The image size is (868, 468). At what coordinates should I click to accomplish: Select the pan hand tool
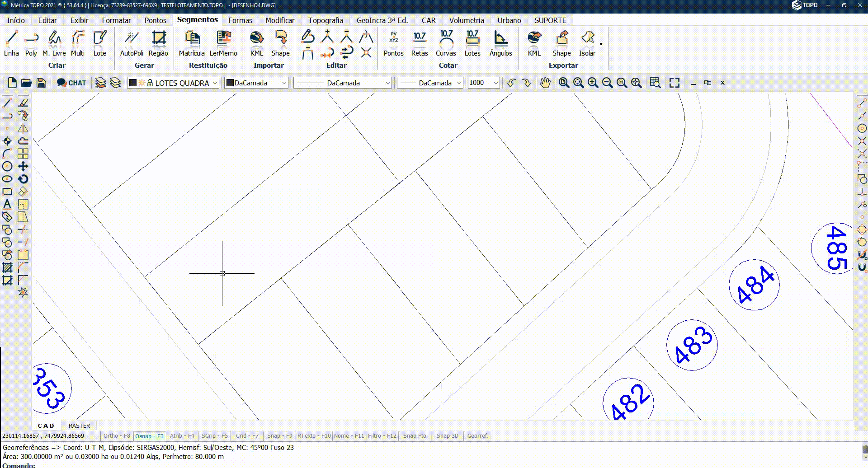[545, 83]
